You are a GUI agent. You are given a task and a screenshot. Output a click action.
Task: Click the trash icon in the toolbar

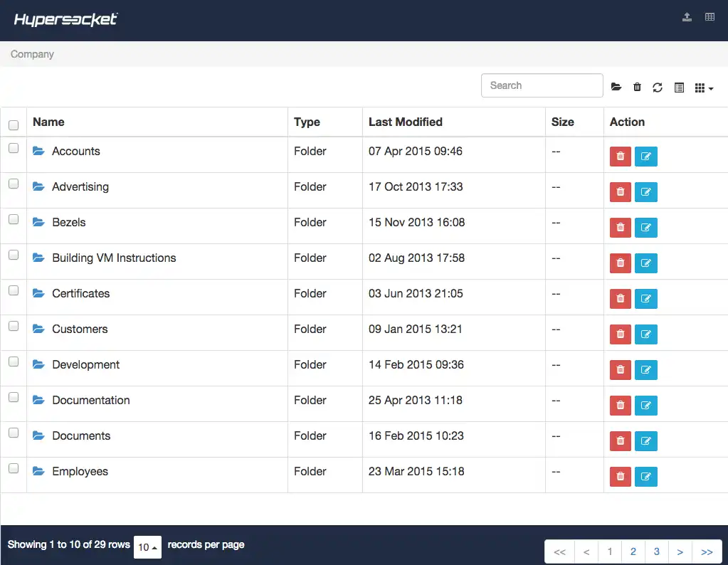[x=637, y=88]
